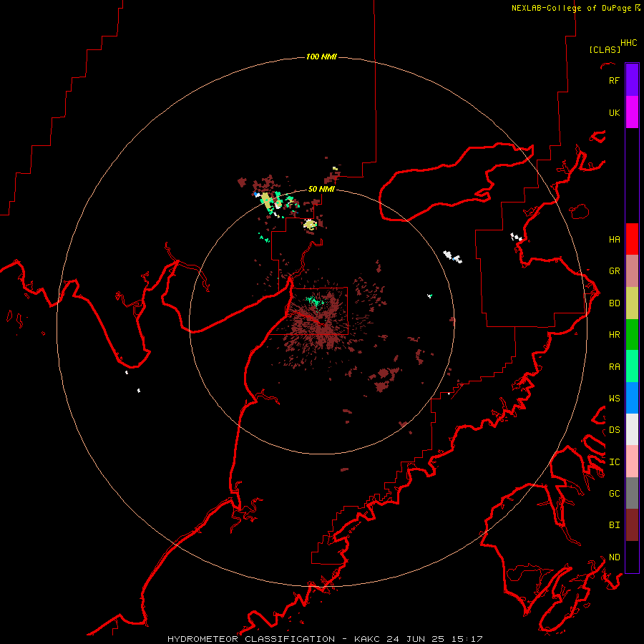Click the ND black legend swatch
This screenshot has width=644, height=644.
632,557
